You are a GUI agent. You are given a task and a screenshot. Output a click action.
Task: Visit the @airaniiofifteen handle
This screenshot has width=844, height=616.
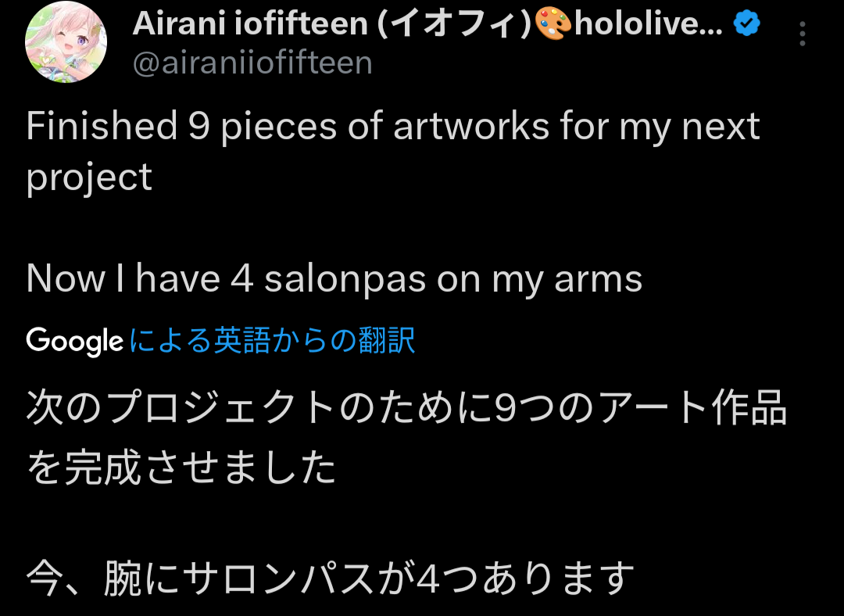point(252,63)
